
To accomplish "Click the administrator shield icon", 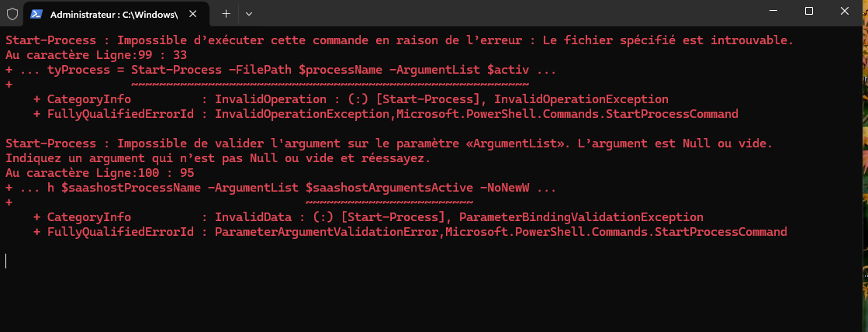I will point(12,14).
